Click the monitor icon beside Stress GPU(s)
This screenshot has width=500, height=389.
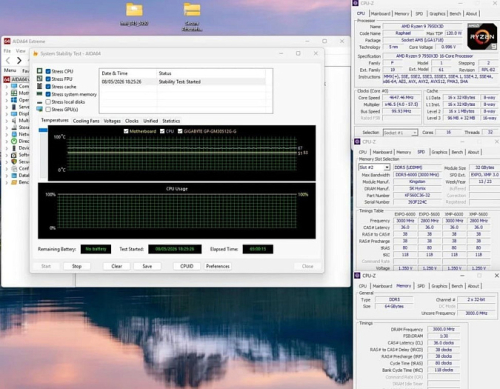click(x=40, y=109)
